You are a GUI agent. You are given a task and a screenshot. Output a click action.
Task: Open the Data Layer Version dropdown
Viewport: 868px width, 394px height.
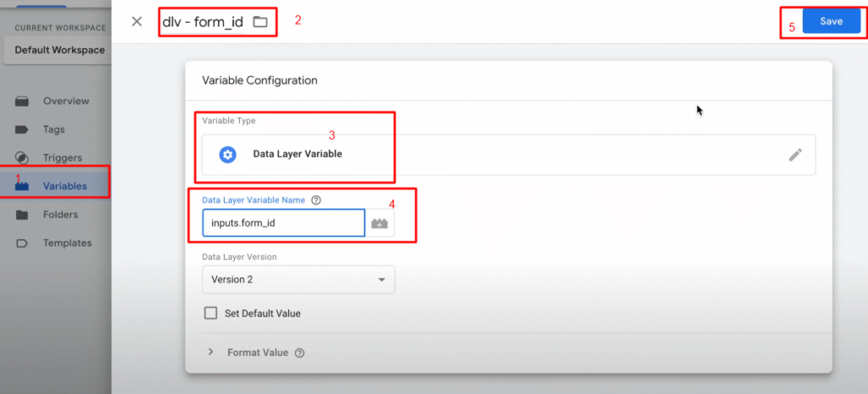pos(298,280)
